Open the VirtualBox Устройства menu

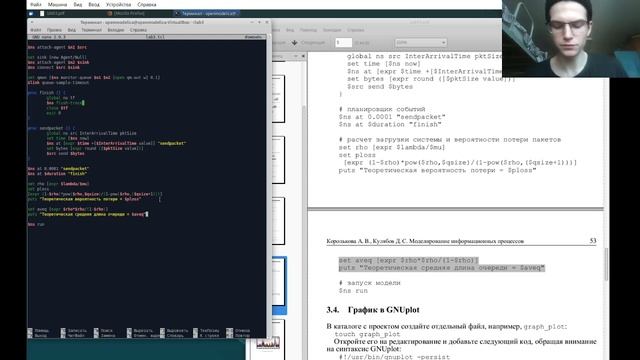(x=118, y=4)
